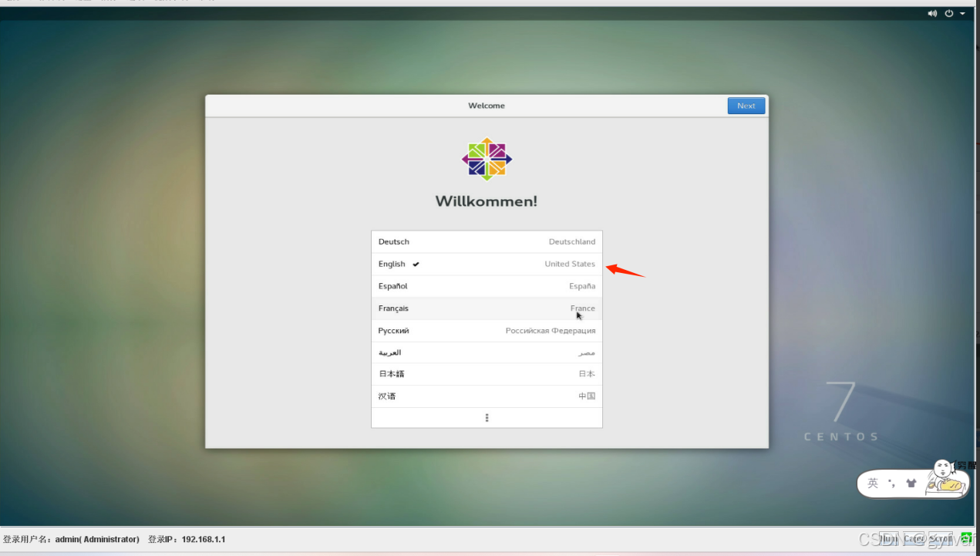Click the cartoon mascot on IME bar
The width and height of the screenshot is (980, 556).
coord(947,477)
